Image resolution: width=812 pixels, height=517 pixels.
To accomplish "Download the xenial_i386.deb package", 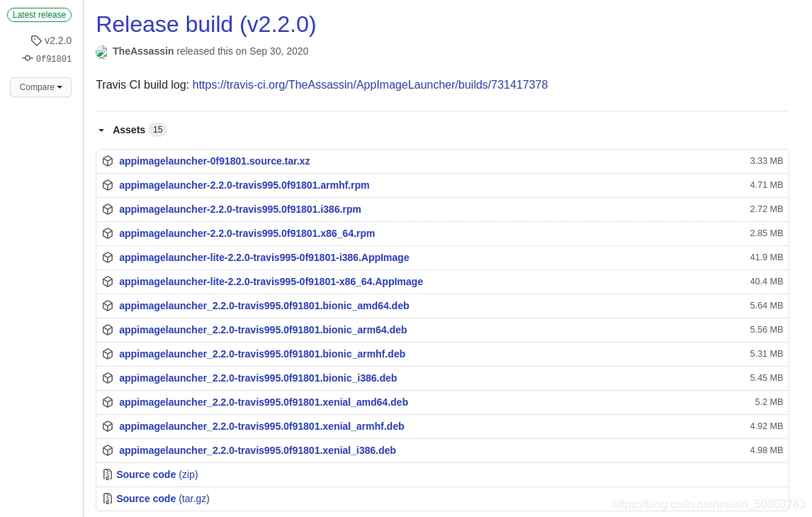I will pos(257,450).
